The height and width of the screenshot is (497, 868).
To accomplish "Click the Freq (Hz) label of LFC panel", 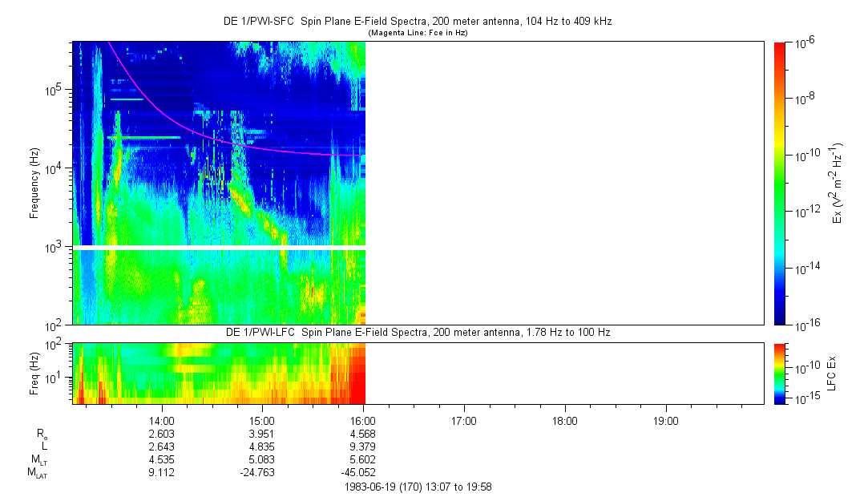I will coord(34,373).
